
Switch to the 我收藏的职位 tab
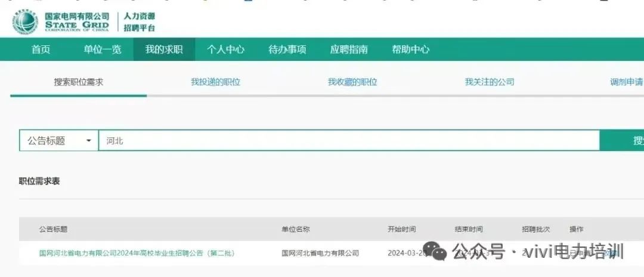click(352, 82)
